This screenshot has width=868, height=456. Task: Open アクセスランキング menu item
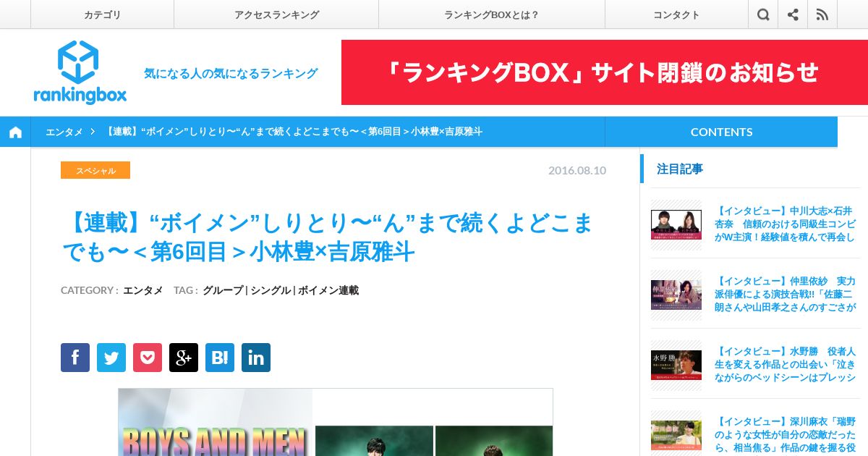[276, 14]
